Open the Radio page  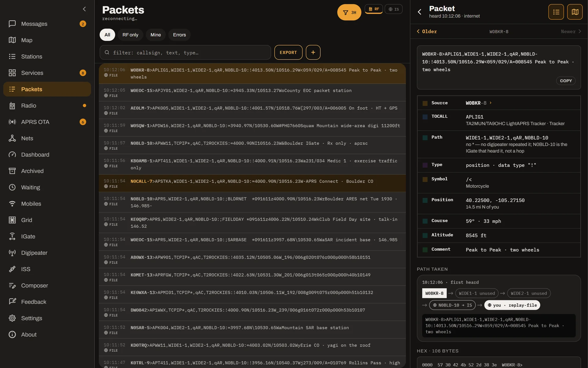[47, 105]
